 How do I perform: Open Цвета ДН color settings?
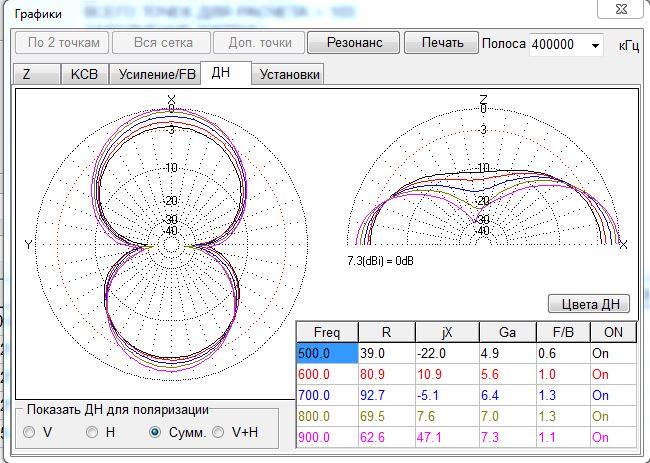coord(589,304)
